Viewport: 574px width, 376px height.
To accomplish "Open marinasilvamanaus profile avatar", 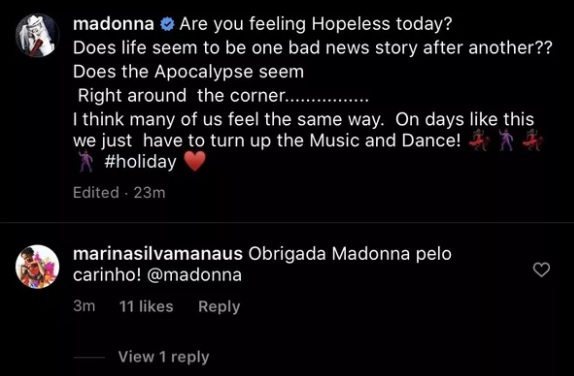I will [37, 267].
